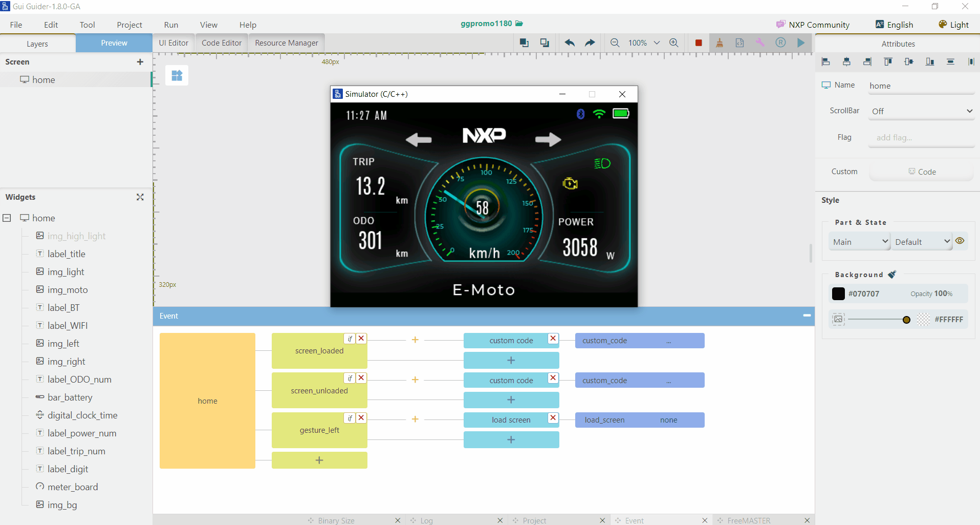The image size is (980, 525).
Task: Switch to the Resource Manager tab
Action: [x=286, y=43]
